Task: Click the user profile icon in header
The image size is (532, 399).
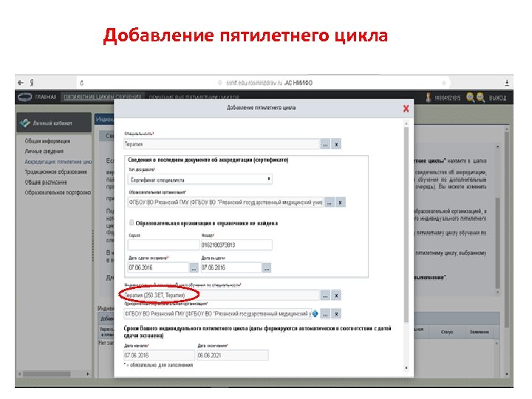Action: [428, 98]
